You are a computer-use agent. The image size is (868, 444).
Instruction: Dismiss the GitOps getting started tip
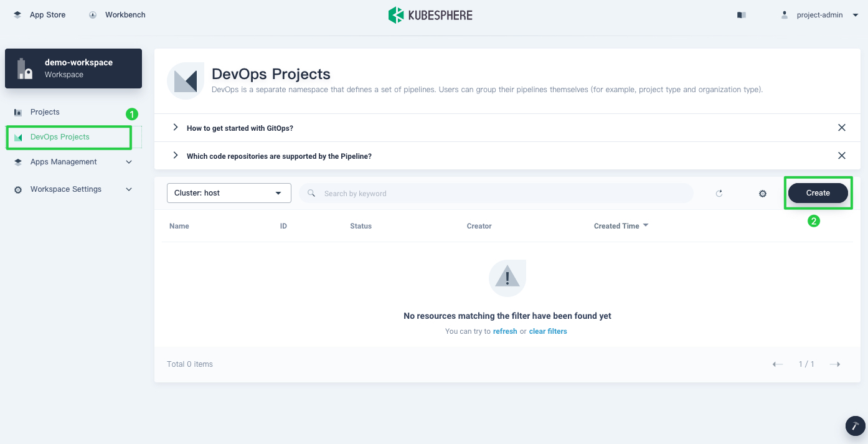841,128
